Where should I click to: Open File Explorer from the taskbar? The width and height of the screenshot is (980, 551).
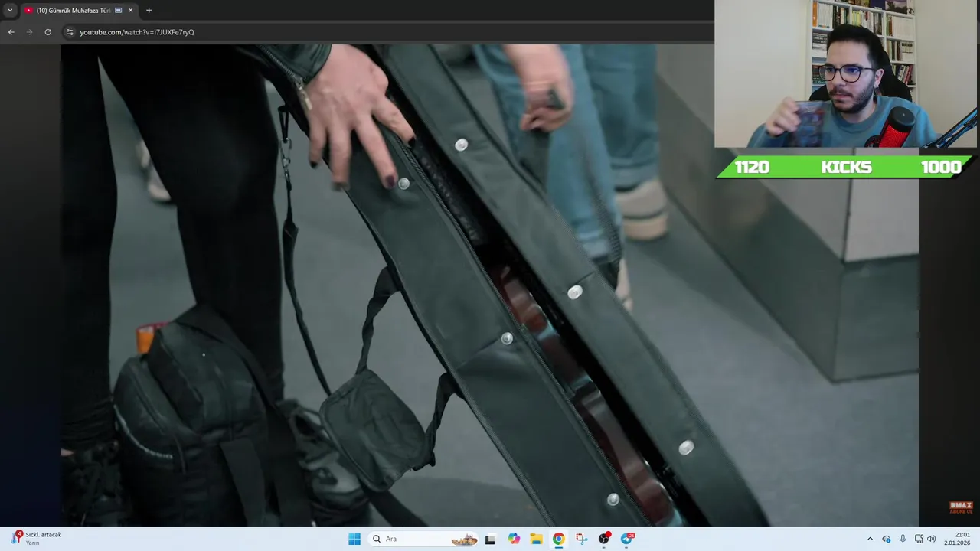pyautogui.click(x=536, y=539)
